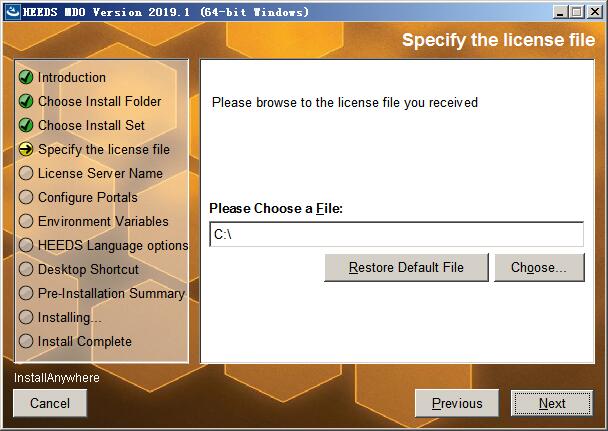
Task: Click the Installing... step label
Action: click(70, 317)
